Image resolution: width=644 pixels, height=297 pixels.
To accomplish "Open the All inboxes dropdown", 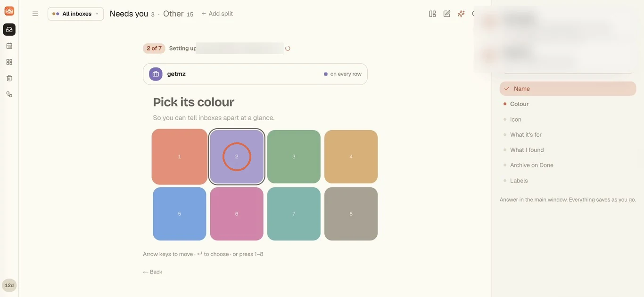I will [x=75, y=14].
